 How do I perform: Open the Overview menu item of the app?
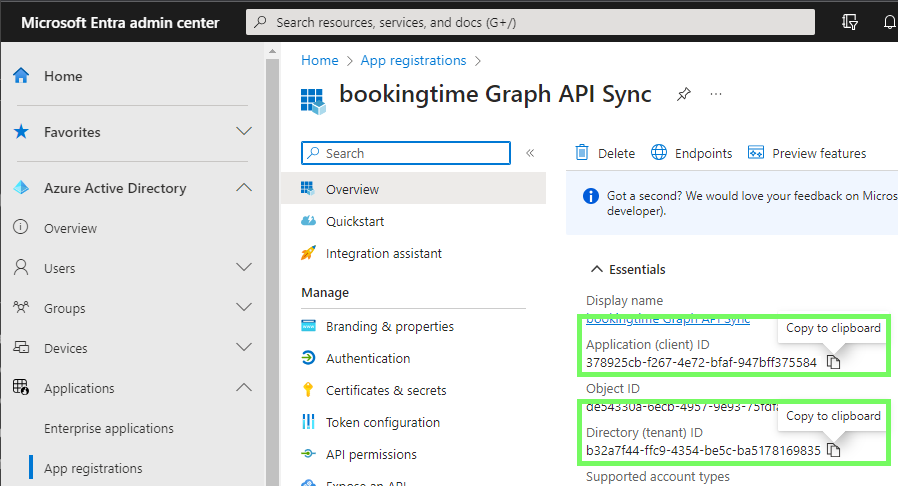(x=413, y=189)
